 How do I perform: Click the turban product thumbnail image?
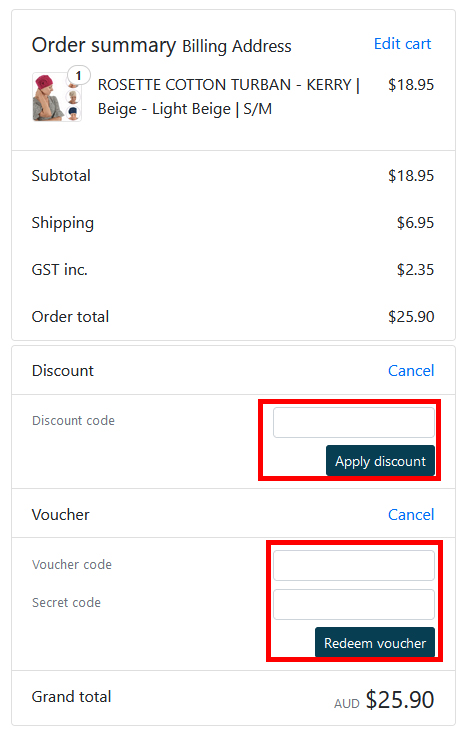57,97
